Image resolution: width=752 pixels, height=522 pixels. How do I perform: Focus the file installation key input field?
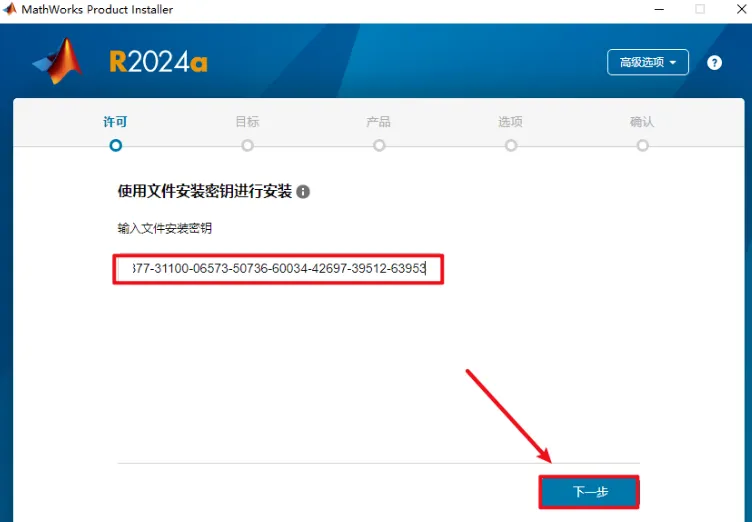(278, 269)
